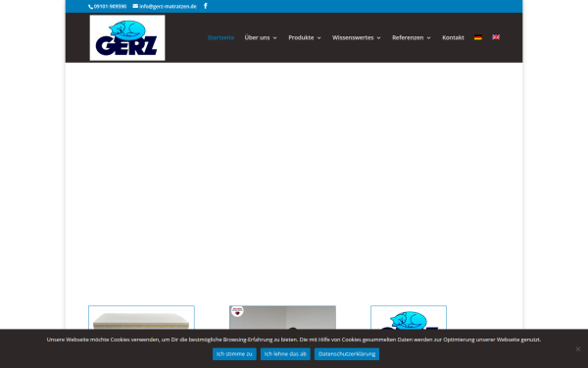Expand the Über uns dropdown arrow
588x368 pixels.
point(274,38)
